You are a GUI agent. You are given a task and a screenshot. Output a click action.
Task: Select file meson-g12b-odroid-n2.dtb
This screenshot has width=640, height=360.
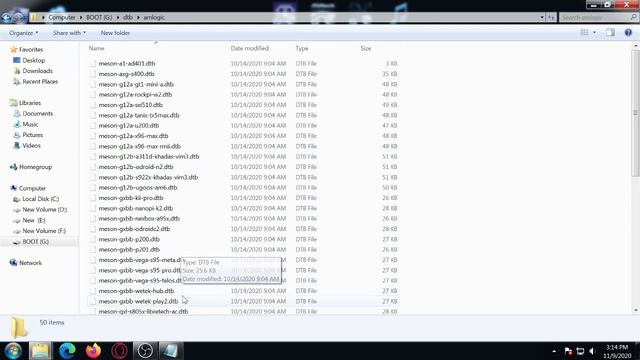pos(136,167)
